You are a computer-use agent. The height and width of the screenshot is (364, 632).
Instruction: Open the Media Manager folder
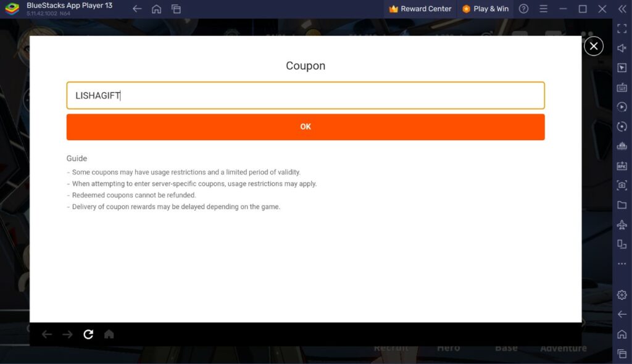click(x=622, y=205)
